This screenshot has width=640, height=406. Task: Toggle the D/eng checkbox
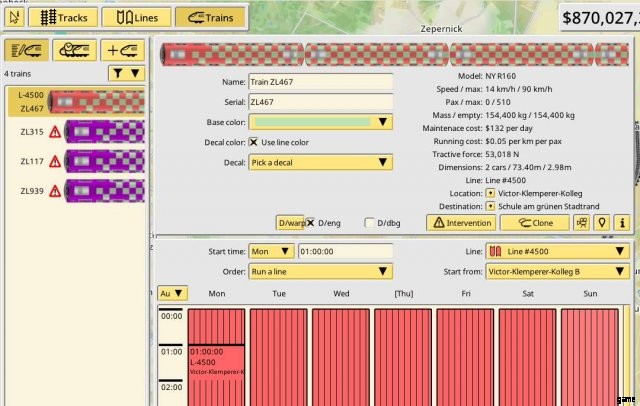pos(310,222)
